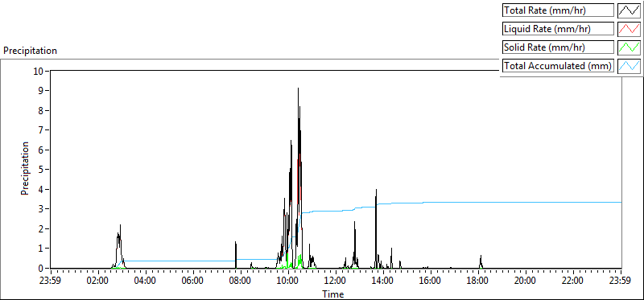Click the 18:00 time axis label
644x300 pixels.
[x=478, y=281]
